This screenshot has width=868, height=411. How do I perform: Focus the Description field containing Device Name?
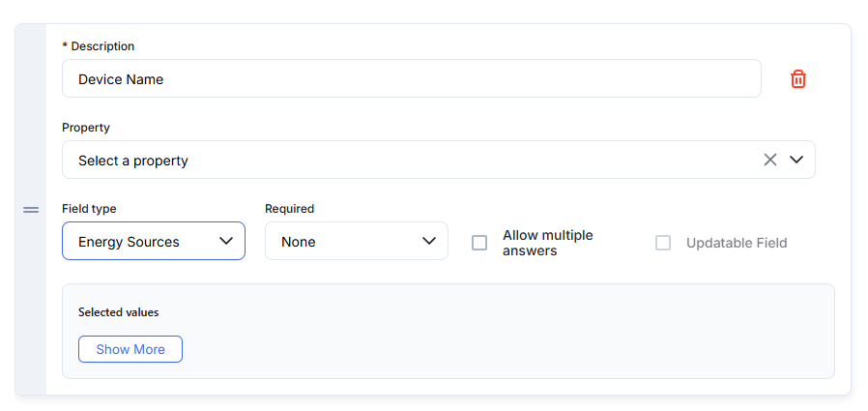pos(411,79)
